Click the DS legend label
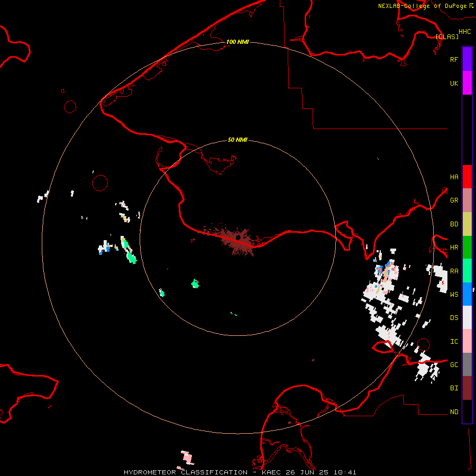Image resolution: width=476 pixels, height=476 pixels. point(454,317)
